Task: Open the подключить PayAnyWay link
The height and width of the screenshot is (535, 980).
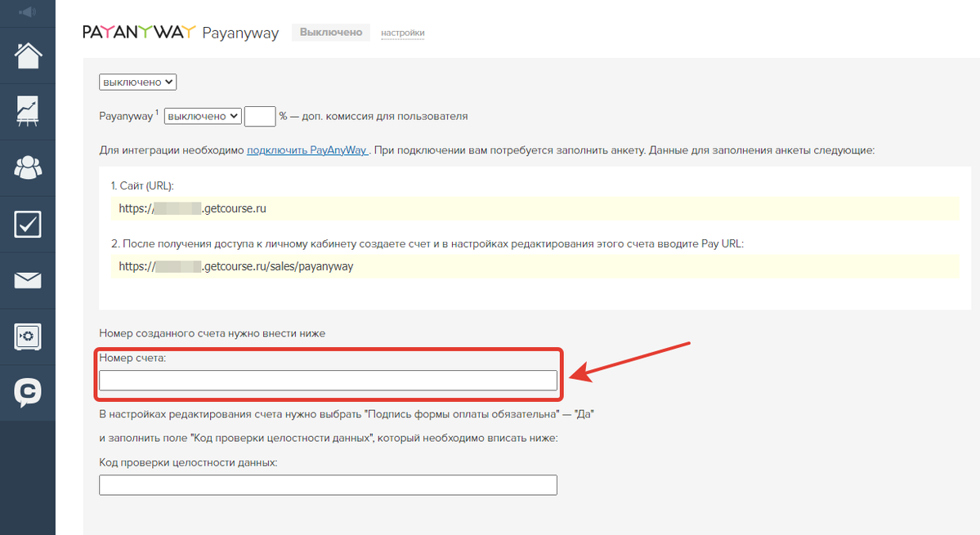Action: (x=307, y=149)
